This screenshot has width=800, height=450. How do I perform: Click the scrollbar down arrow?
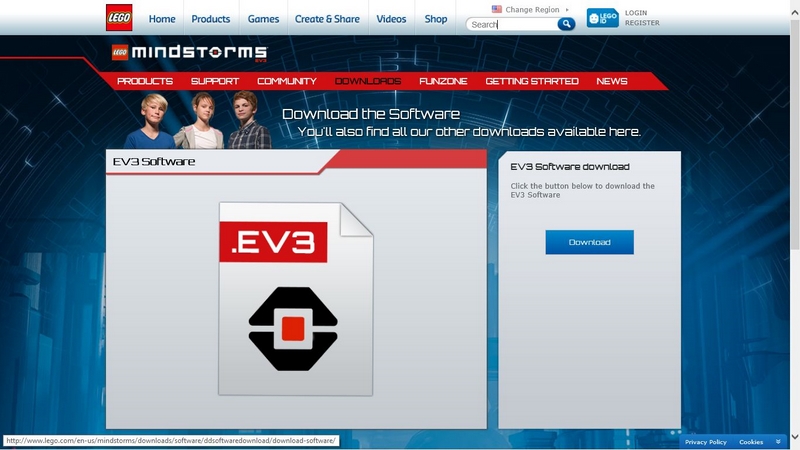point(794,437)
